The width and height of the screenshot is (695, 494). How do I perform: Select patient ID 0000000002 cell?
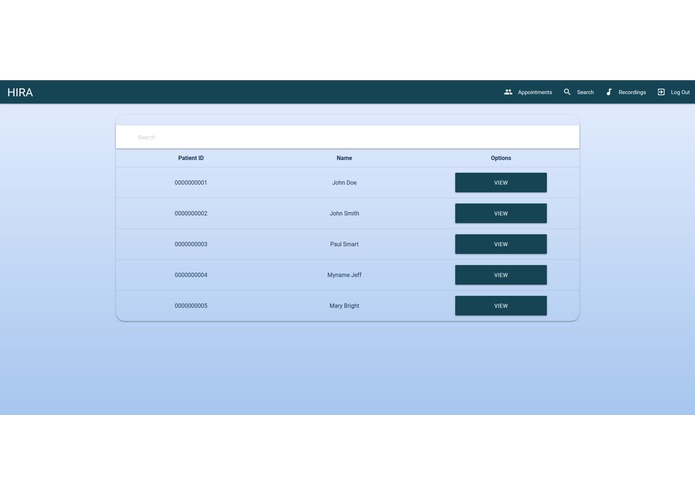[x=191, y=214]
